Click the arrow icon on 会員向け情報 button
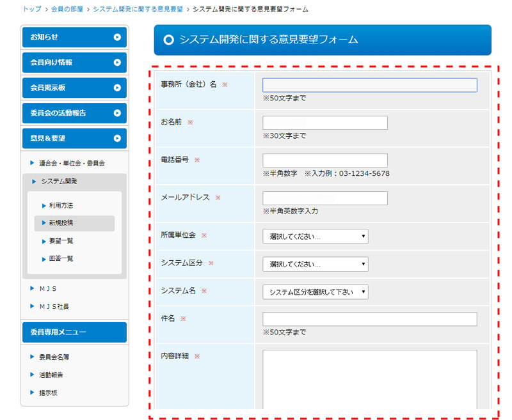 pos(117,62)
